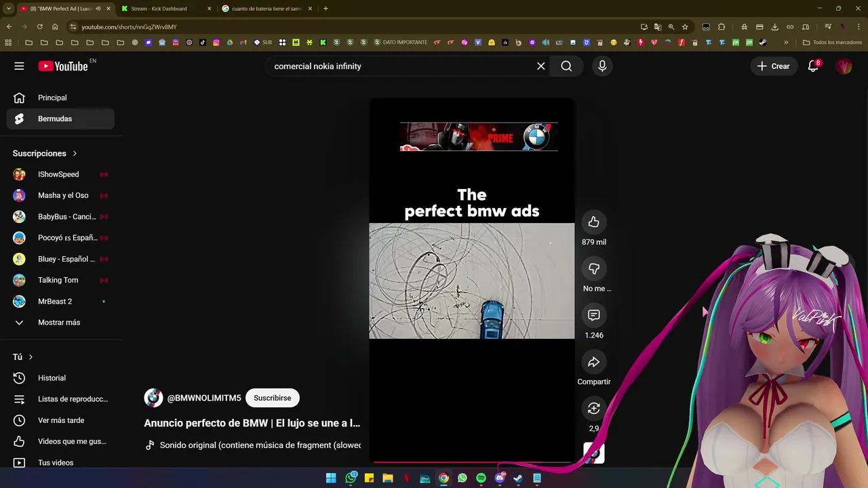Open the sound thumbnail under remix
The image size is (868, 488).
pyautogui.click(x=593, y=453)
